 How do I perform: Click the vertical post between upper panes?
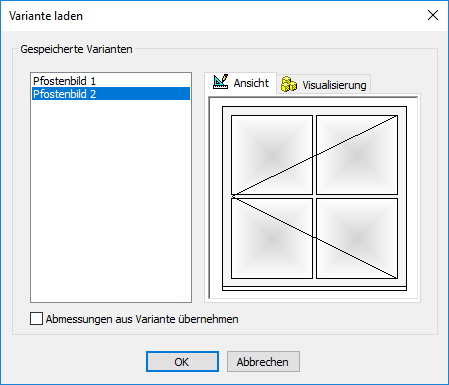point(314,155)
